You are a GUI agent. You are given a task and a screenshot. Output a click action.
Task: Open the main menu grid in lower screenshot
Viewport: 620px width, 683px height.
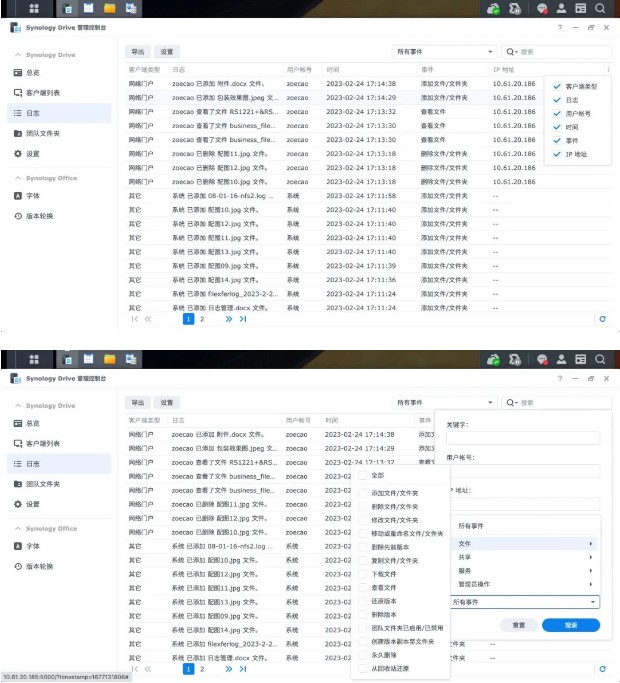pyautogui.click(x=34, y=359)
